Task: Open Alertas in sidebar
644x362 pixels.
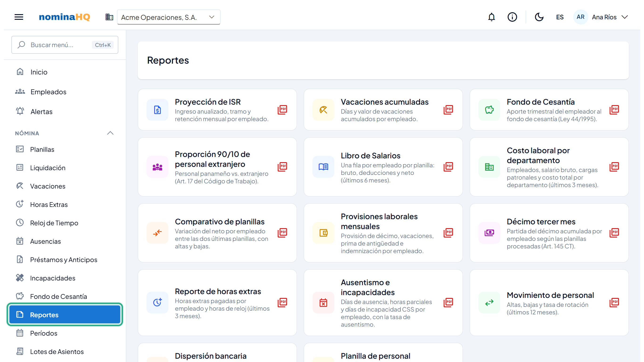Action: (x=65, y=111)
